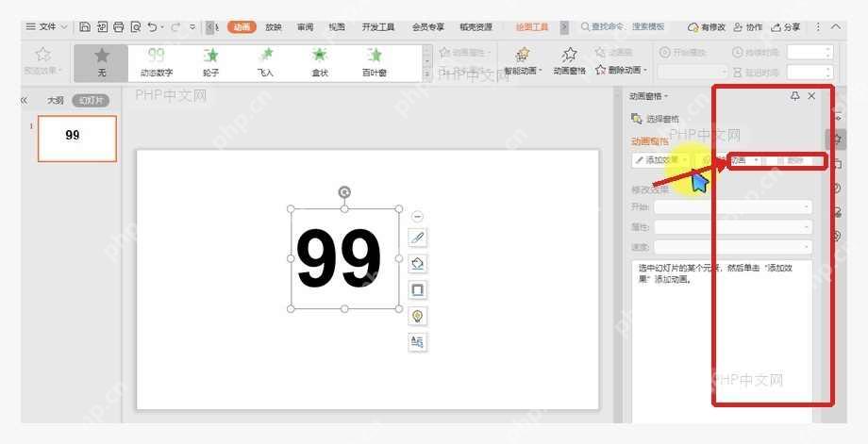Click the 分享 button
This screenshot has height=444, width=868.
click(786, 27)
